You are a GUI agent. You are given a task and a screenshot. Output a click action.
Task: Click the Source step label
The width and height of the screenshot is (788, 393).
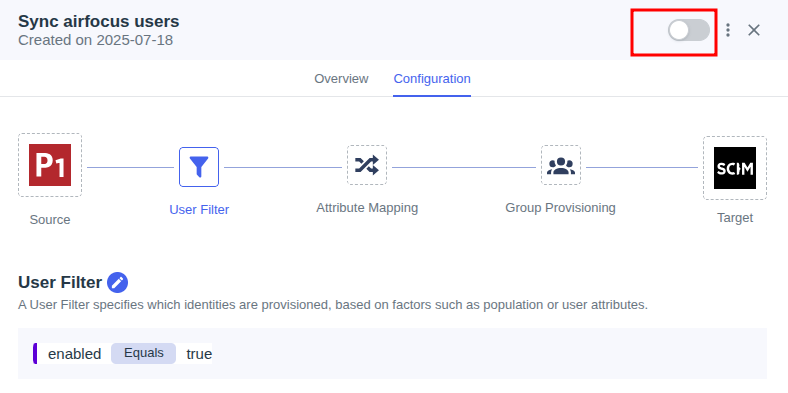click(50, 220)
